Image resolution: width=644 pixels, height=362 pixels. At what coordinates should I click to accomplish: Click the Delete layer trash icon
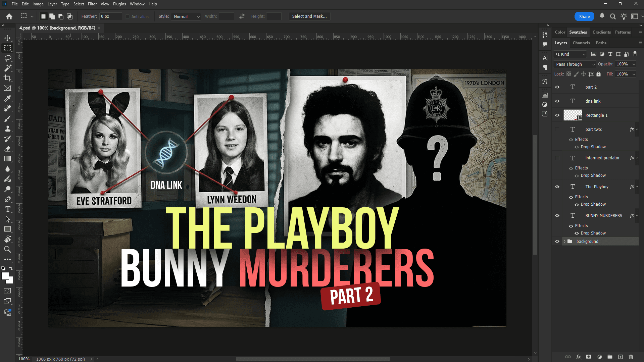click(631, 357)
